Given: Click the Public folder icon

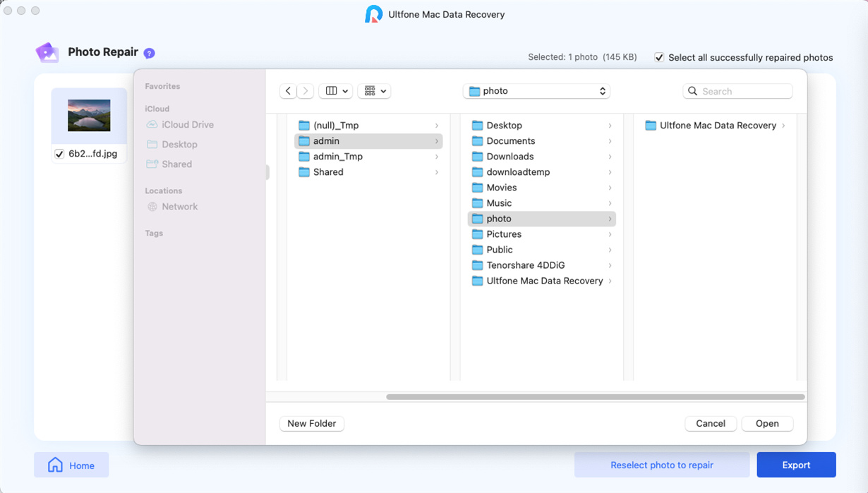Looking at the screenshot, I should coord(478,250).
